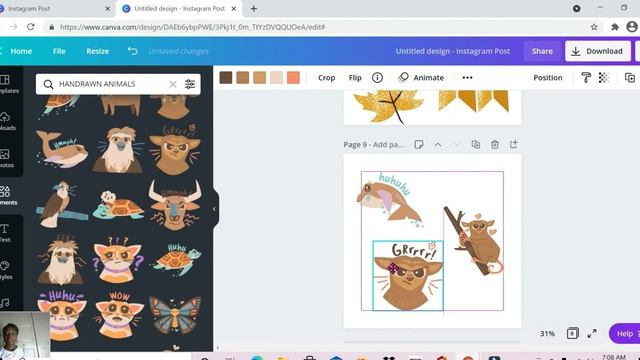Undo the last change
Screen dimensions: 640x360
coord(132,51)
